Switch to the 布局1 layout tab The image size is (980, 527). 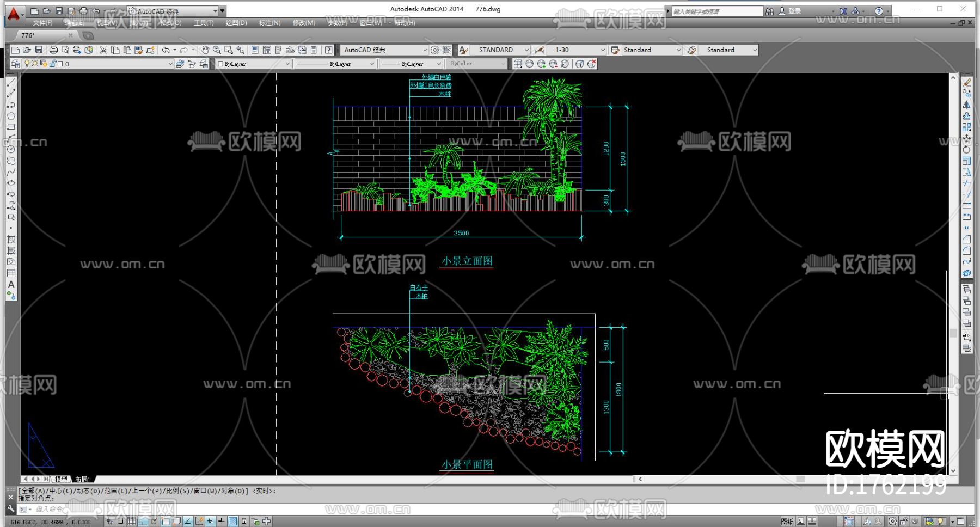83,479
